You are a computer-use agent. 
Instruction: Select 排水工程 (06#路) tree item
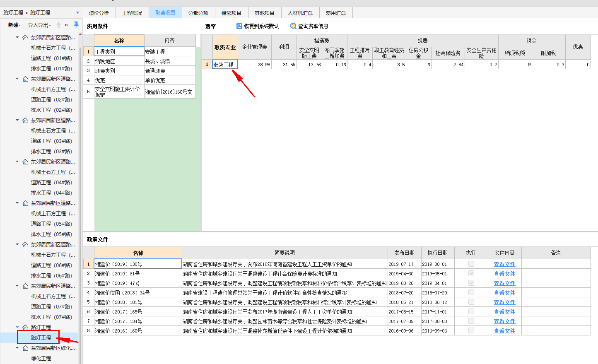pyautogui.click(x=51, y=276)
